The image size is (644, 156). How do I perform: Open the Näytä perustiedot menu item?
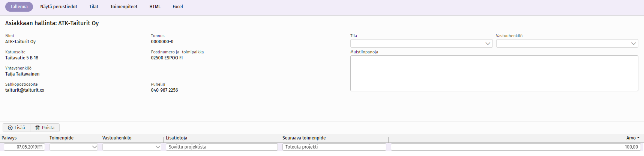point(59,7)
